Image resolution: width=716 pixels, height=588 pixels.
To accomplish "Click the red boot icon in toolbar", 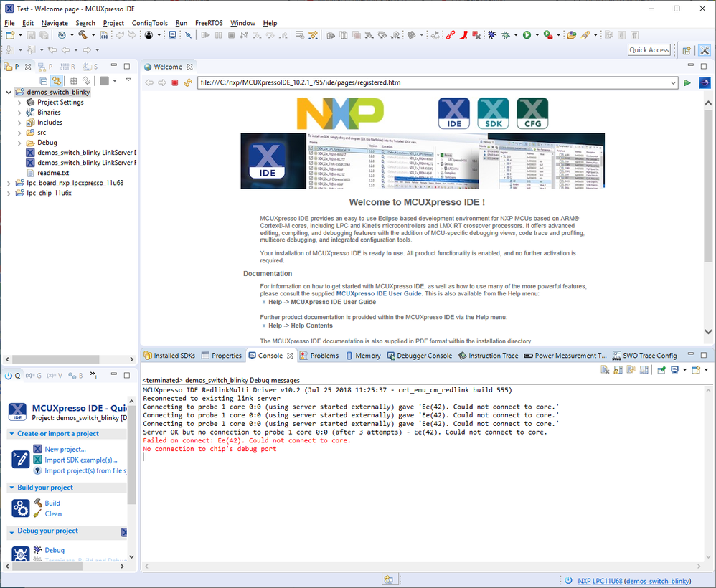I will coord(464,35).
